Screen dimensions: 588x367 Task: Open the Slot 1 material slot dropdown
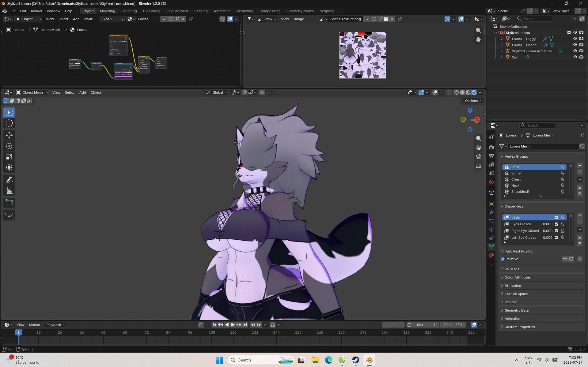coord(112,19)
